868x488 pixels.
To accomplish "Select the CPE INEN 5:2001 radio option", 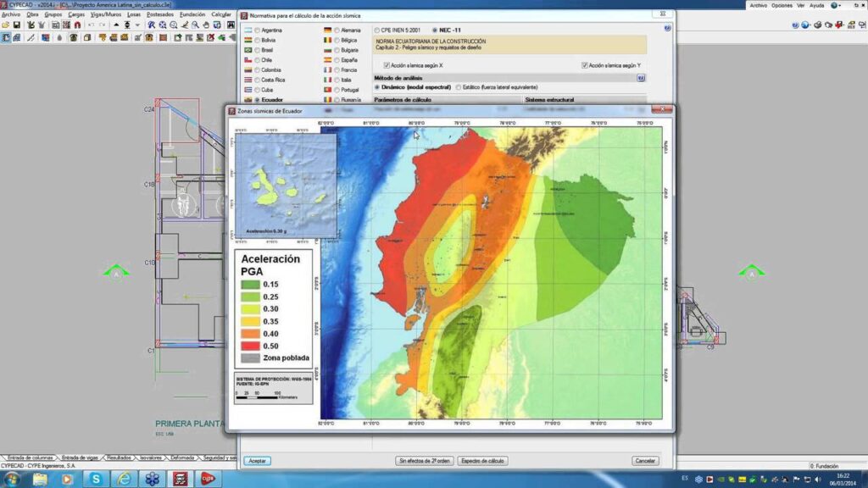I will tap(378, 30).
